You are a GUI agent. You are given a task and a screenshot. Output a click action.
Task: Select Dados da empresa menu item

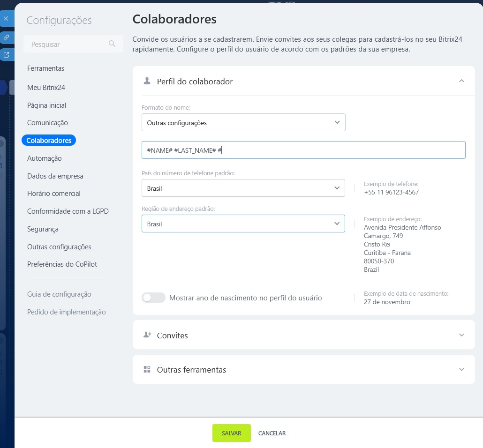(55, 176)
